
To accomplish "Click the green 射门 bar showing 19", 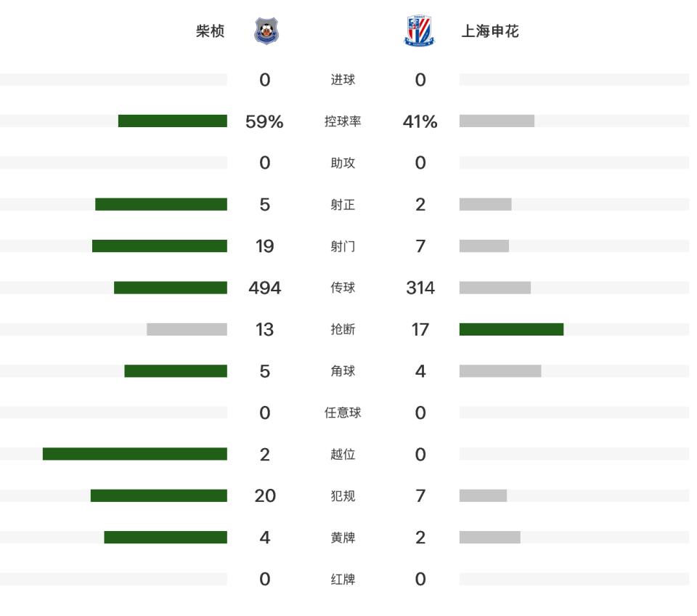I will pyautogui.click(x=160, y=246).
